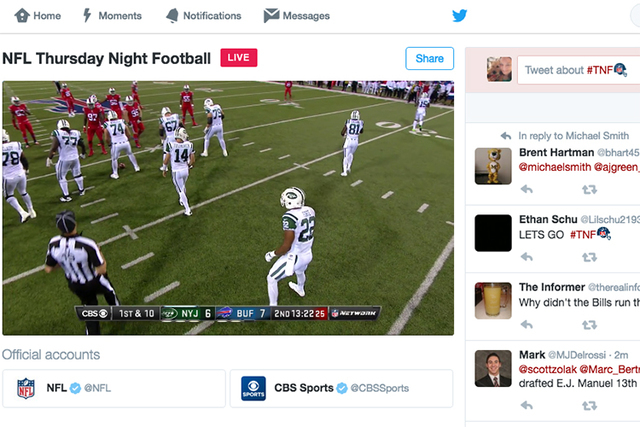
Task: Retweet Mark's tweet
Action: [x=589, y=405]
